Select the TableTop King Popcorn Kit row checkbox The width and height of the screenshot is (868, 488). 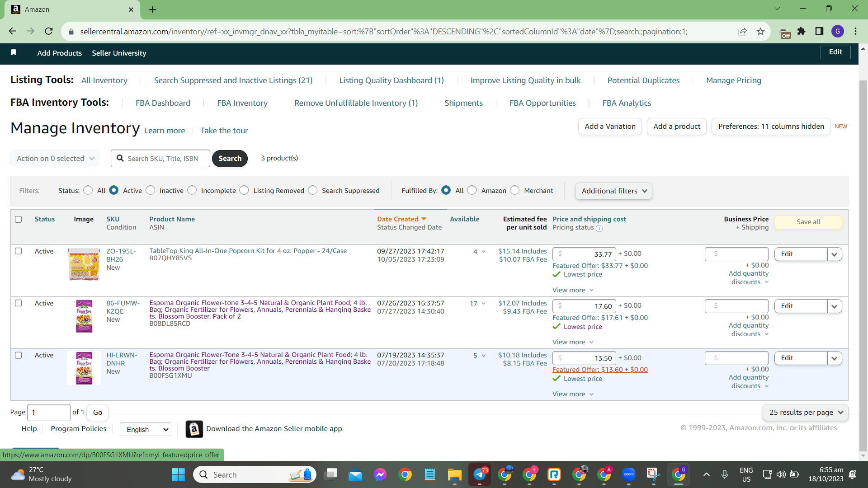19,251
